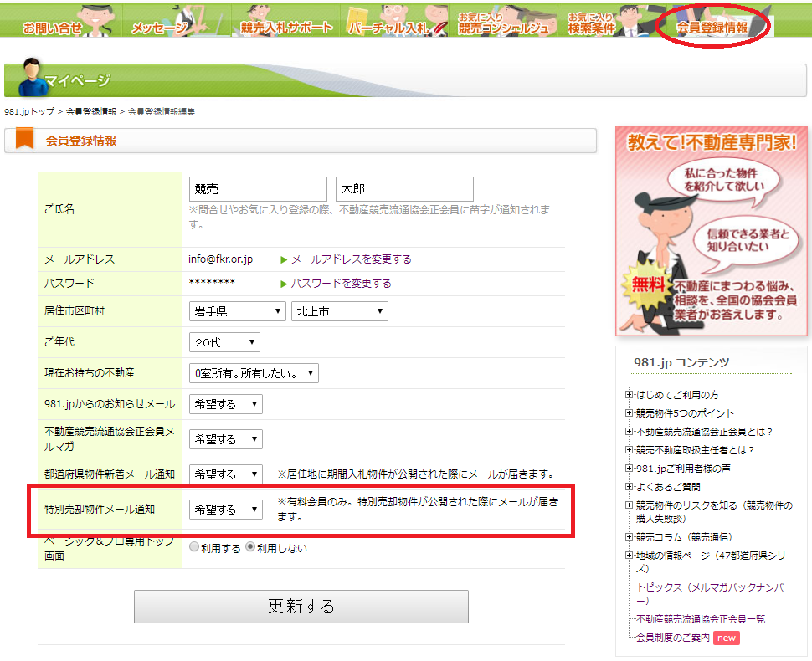Click the 981.jpトップ breadcrumb link

[x=29, y=112]
